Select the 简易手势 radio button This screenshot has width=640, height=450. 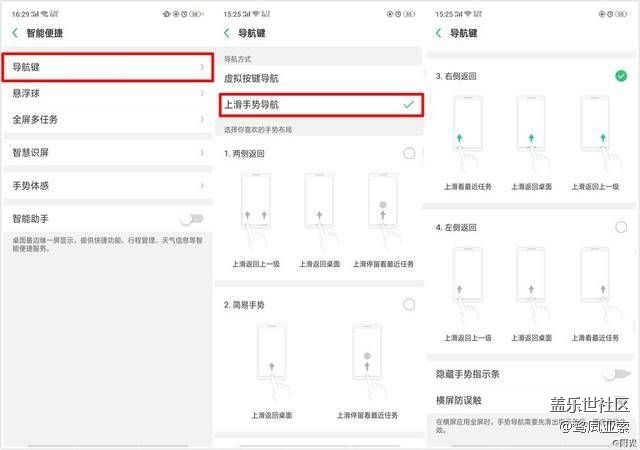(x=409, y=304)
